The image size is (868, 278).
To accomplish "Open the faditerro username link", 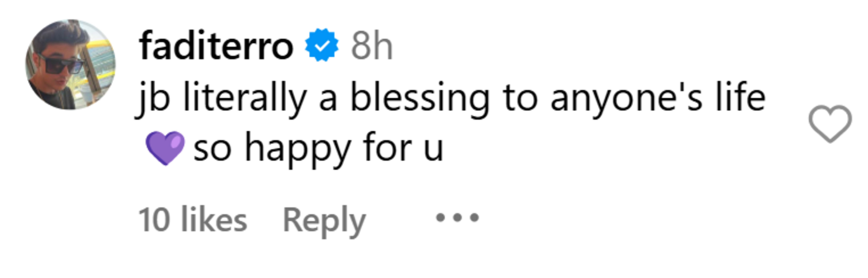I will point(216,46).
